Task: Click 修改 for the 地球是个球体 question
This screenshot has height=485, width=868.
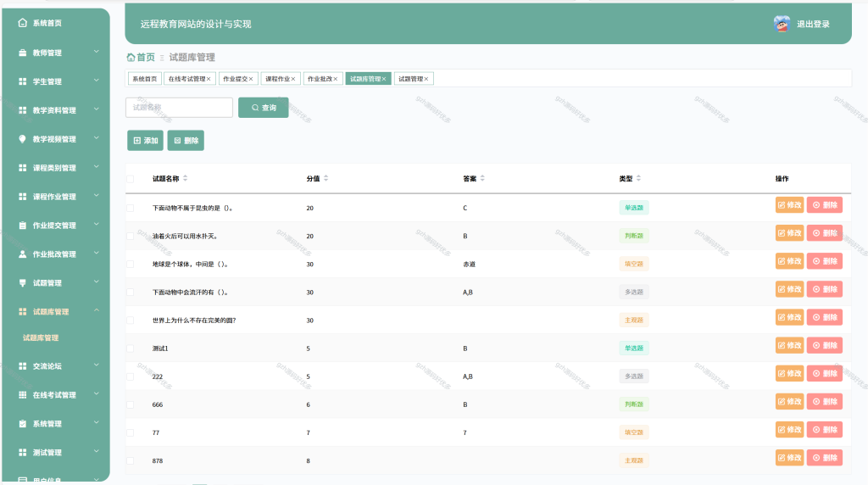Action: coord(789,261)
